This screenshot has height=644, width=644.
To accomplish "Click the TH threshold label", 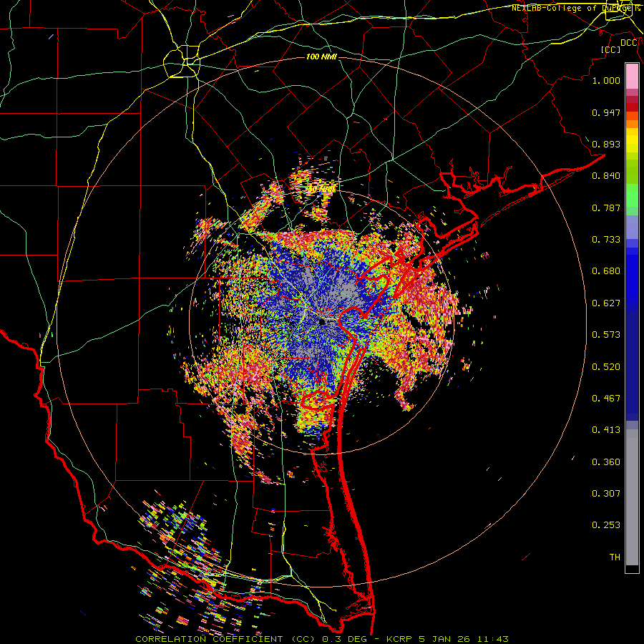I will pos(615,557).
